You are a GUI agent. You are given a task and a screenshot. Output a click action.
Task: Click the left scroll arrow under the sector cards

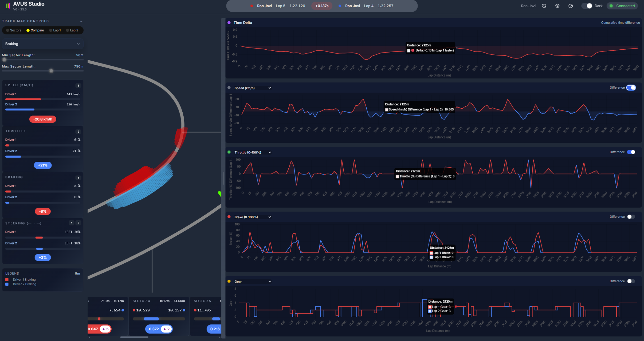(x=89, y=337)
